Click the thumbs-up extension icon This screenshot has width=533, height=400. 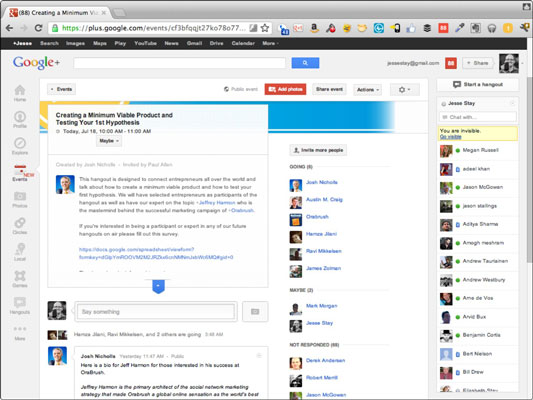tap(411, 28)
